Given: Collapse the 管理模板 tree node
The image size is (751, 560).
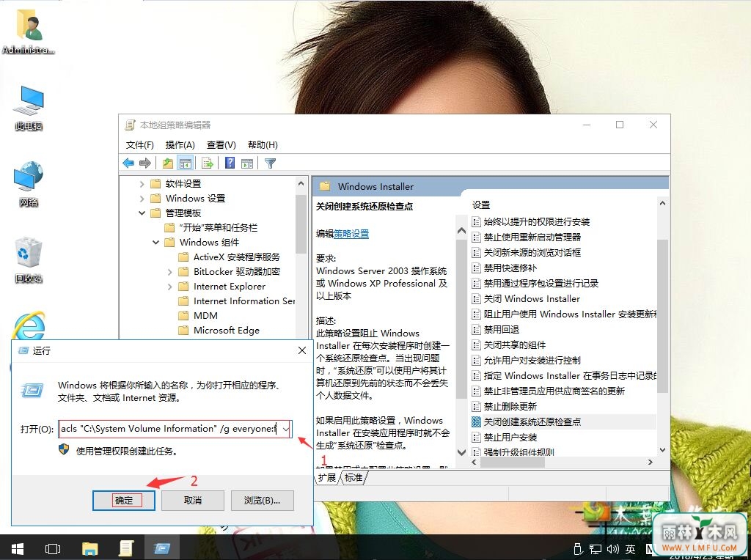Looking at the screenshot, I should [142, 213].
